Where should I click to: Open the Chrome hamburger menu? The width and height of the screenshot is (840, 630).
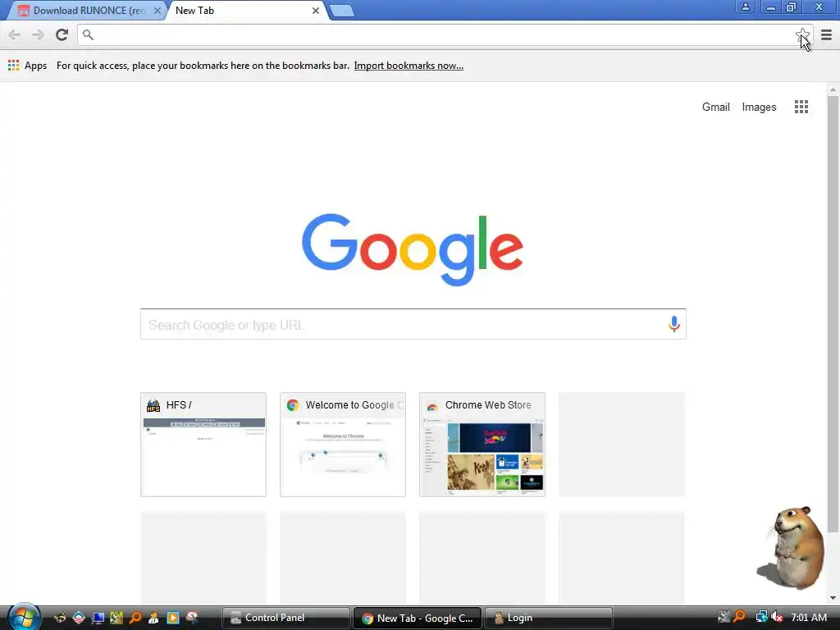click(x=826, y=34)
